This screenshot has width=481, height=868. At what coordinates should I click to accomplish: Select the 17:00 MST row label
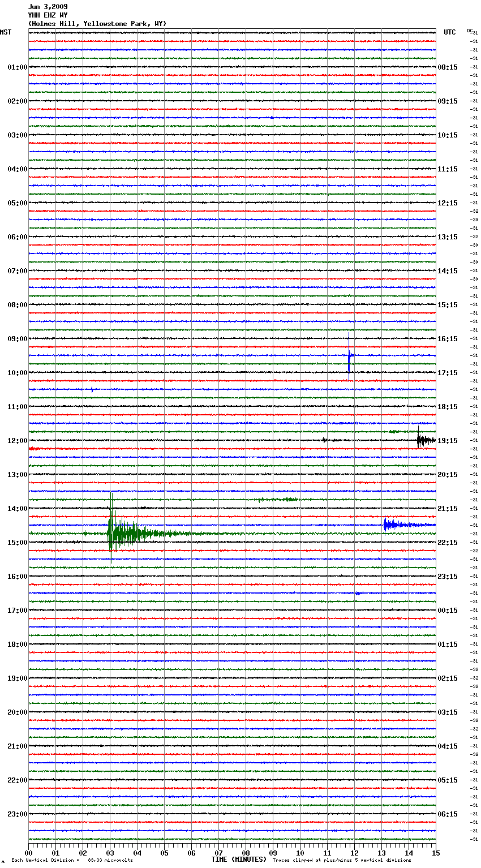click(x=18, y=611)
